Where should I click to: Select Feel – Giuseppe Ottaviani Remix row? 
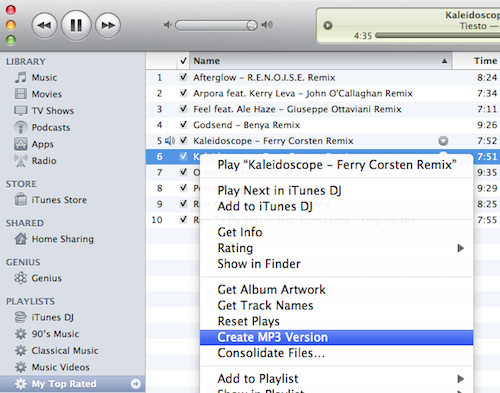[323, 109]
